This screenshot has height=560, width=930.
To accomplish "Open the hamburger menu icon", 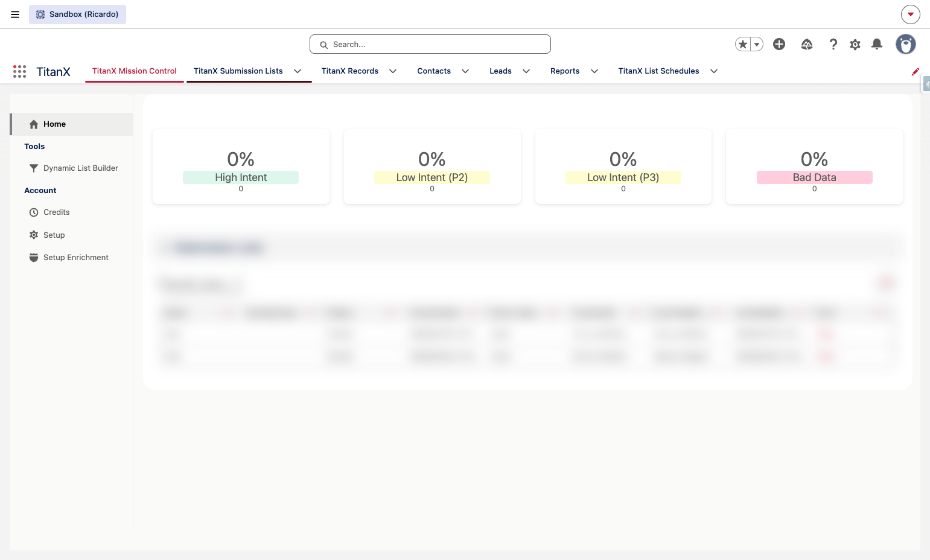I will [15, 14].
